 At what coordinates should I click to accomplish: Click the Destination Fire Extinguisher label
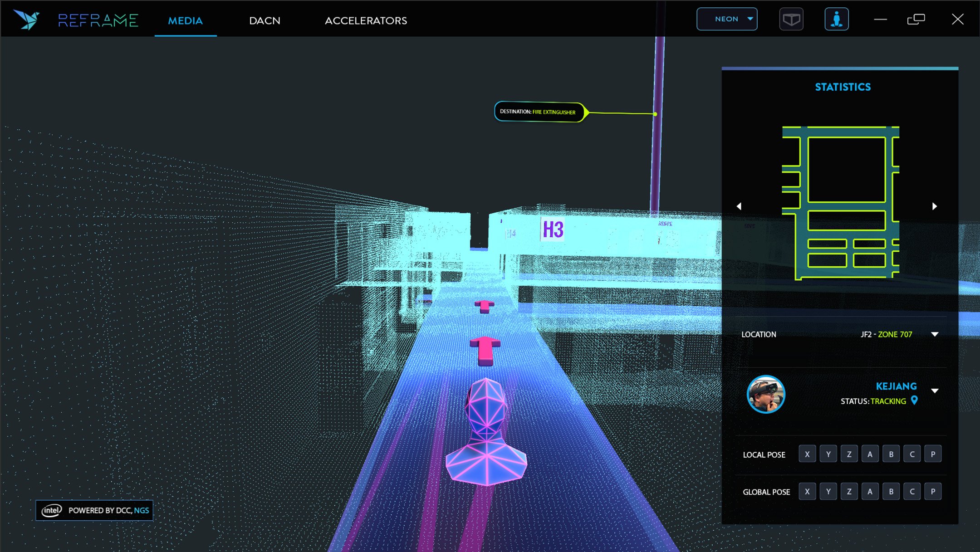click(539, 112)
